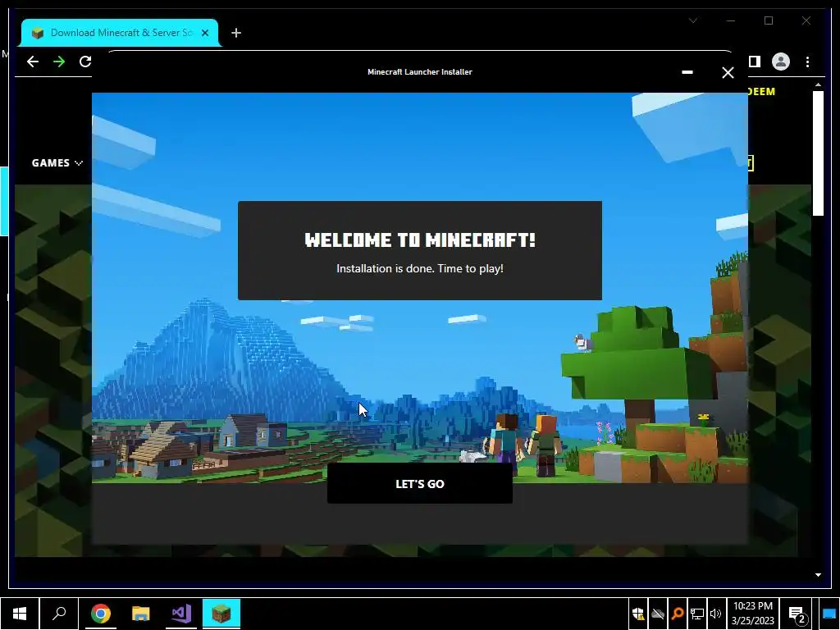Viewport: 840px width, 630px height.
Task: Click the REDEEM link on the website
Action: click(760, 92)
